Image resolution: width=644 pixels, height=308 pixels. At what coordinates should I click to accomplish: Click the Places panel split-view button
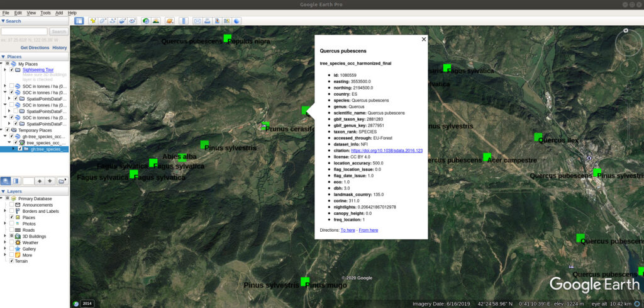coord(16,181)
